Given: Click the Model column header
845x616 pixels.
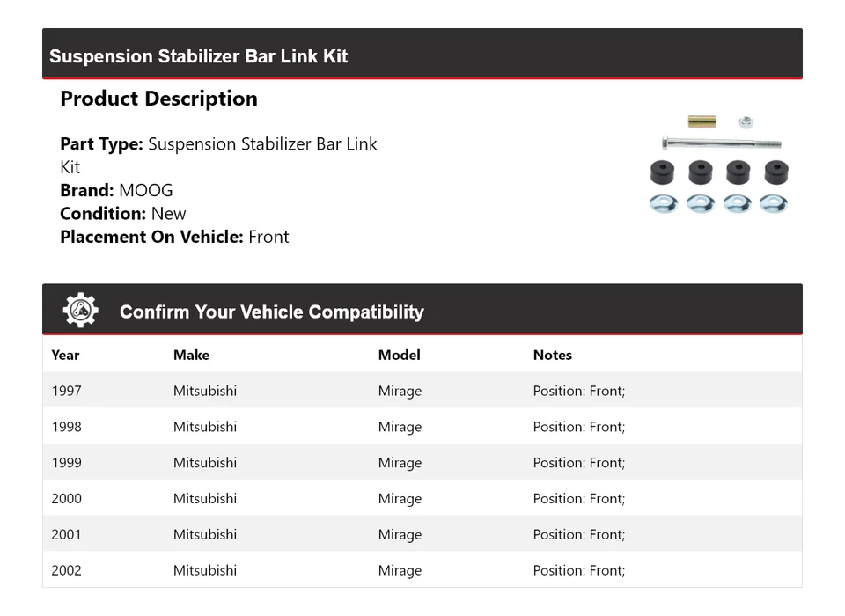Looking at the screenshot, I should tap(399, 355).
